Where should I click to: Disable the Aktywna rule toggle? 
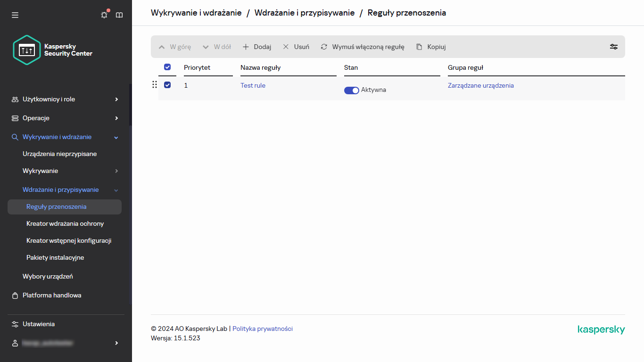[x=352, y=90]
